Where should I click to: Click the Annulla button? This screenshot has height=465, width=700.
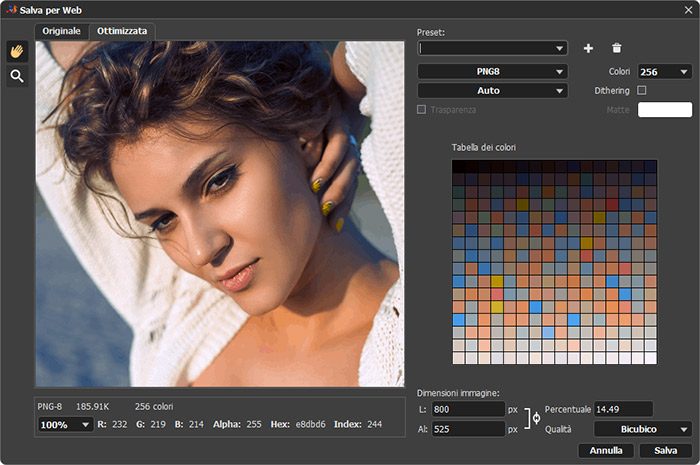[606, 451]
